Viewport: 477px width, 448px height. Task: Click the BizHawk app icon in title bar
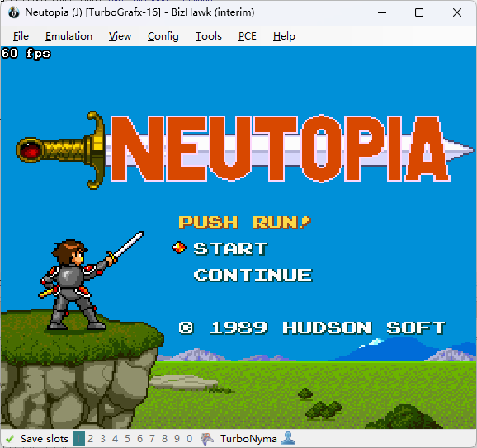click(x=14, y=12)
